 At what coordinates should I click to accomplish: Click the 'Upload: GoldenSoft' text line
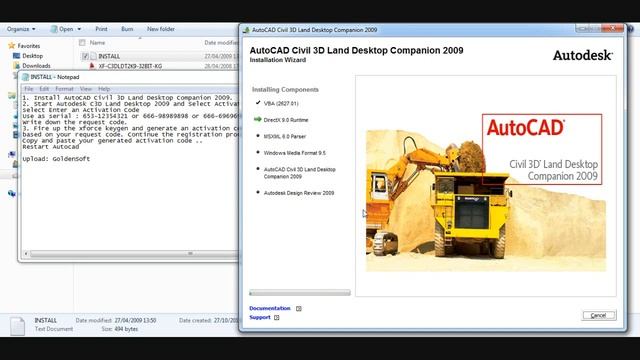click(56, 159)
